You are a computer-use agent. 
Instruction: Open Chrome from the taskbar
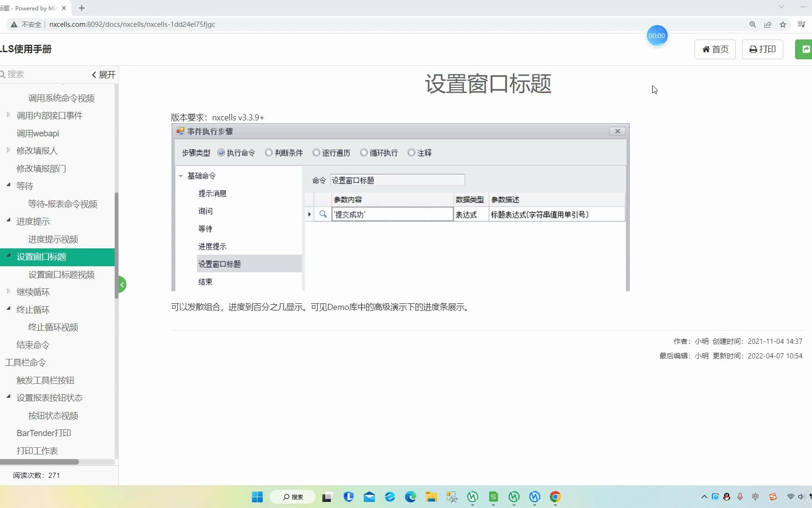555,497
